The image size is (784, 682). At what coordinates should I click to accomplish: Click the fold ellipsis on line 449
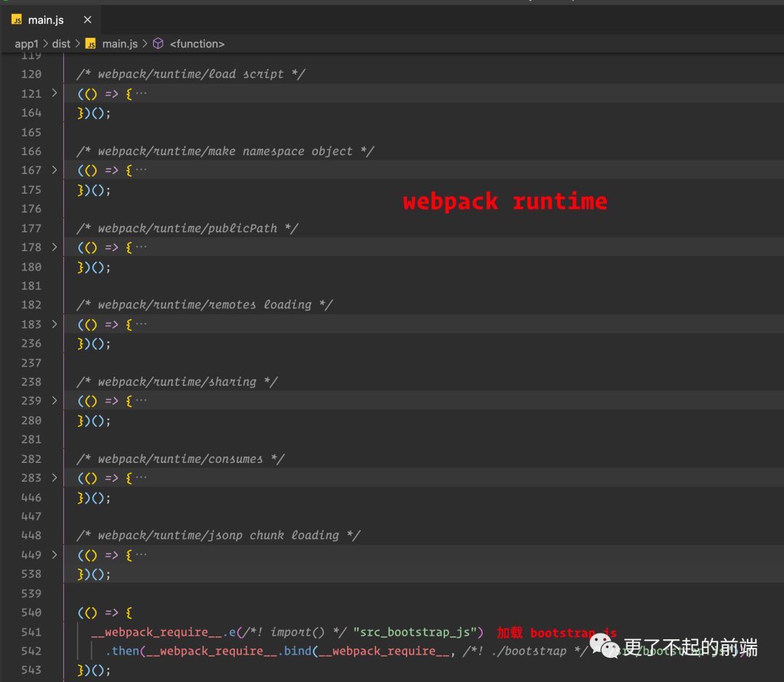[142, 555]
